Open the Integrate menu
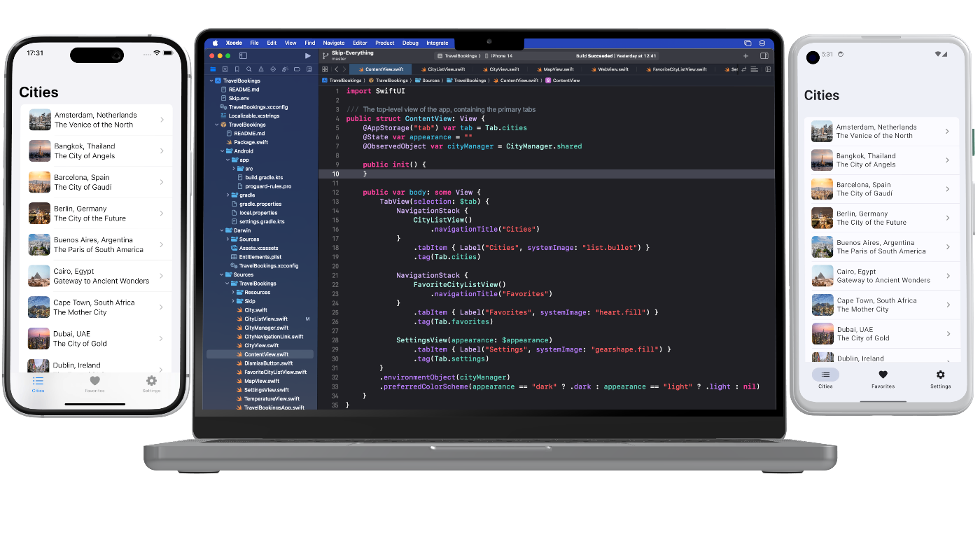 [437, 43]
